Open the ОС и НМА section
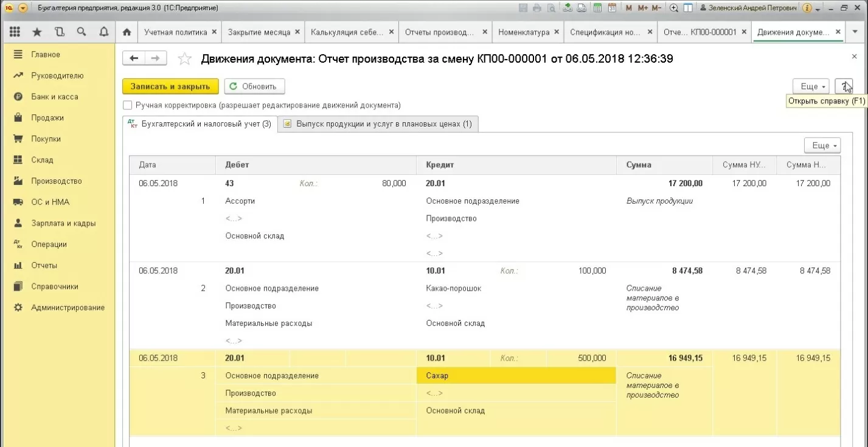The height and width of the screenshot is (447, 868). [x=49, y=202]
